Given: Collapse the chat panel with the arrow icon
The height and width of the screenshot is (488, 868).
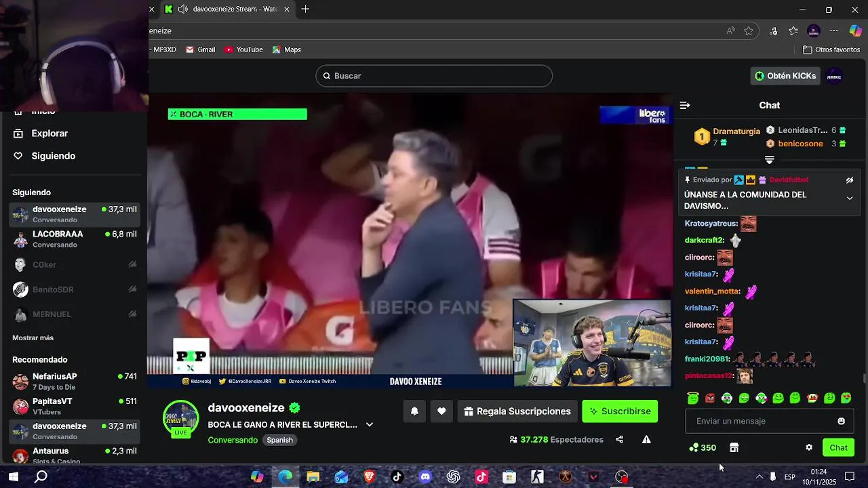Looking at the screenshot, I should click(685, 105).
